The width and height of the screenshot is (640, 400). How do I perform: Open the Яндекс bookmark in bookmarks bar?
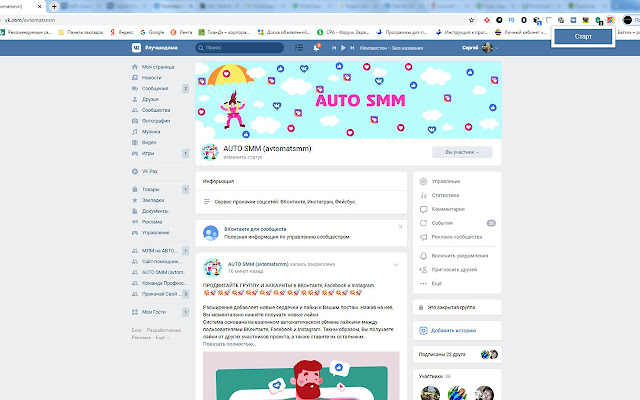click(x=122, y=32)
